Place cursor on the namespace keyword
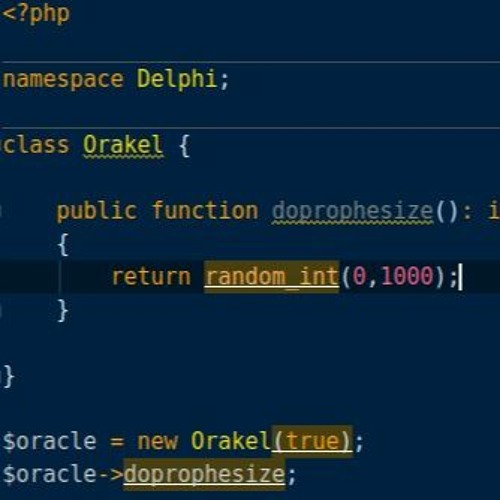Image resolution: width=500 pixels, height=500 pixels. [63, 80]
